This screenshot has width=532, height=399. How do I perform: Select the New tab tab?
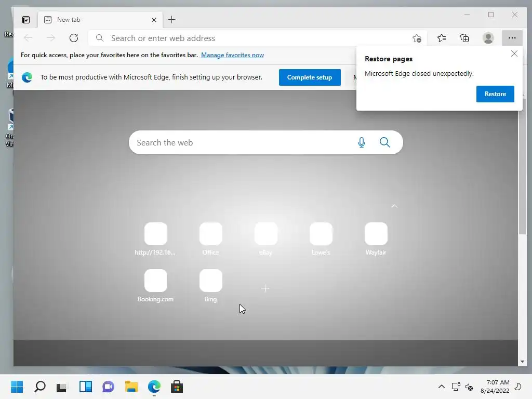[100, 20]
